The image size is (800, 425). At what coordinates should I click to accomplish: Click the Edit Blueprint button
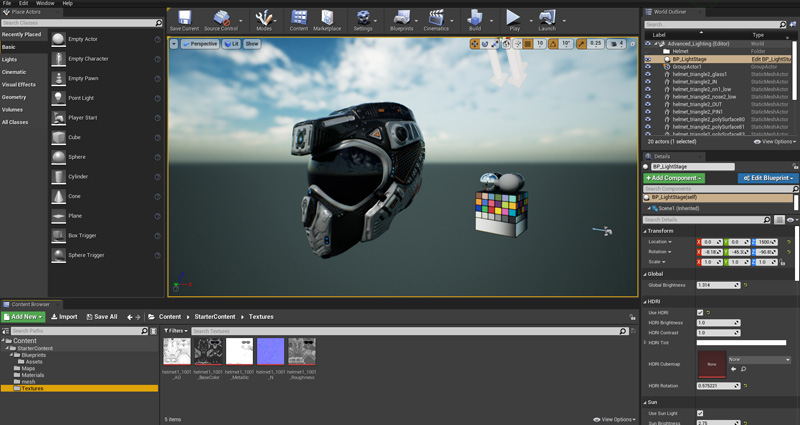768,178
